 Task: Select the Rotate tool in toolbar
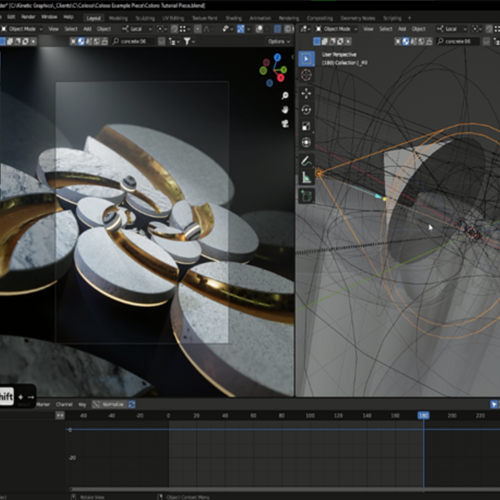(x=306, y=110)
